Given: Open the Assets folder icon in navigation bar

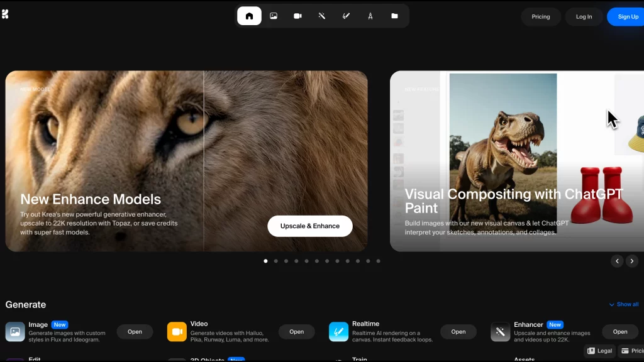Looking at the screenshot, I should point(394,16).
